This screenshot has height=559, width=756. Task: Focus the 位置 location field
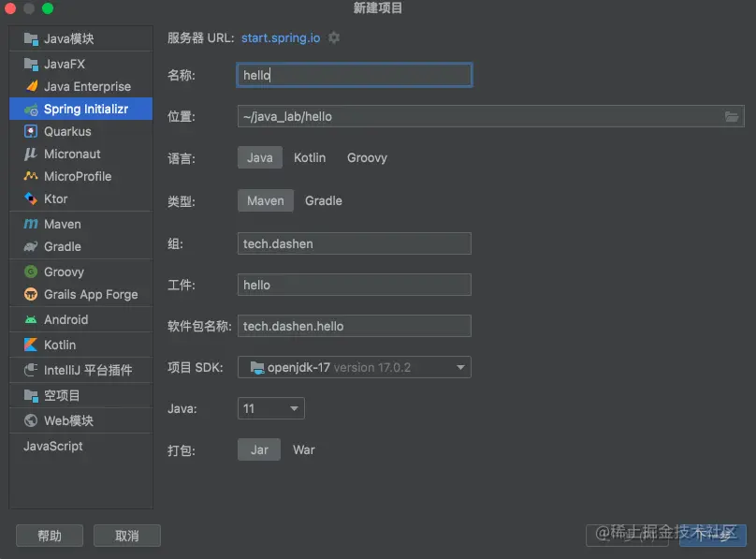click(x=491, y=117)
